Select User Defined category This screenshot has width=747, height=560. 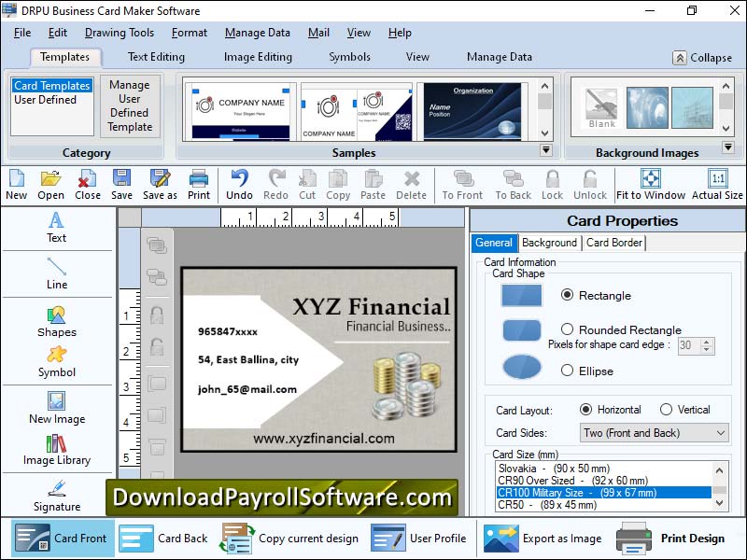pyautogui.click(x=45, y=100)
